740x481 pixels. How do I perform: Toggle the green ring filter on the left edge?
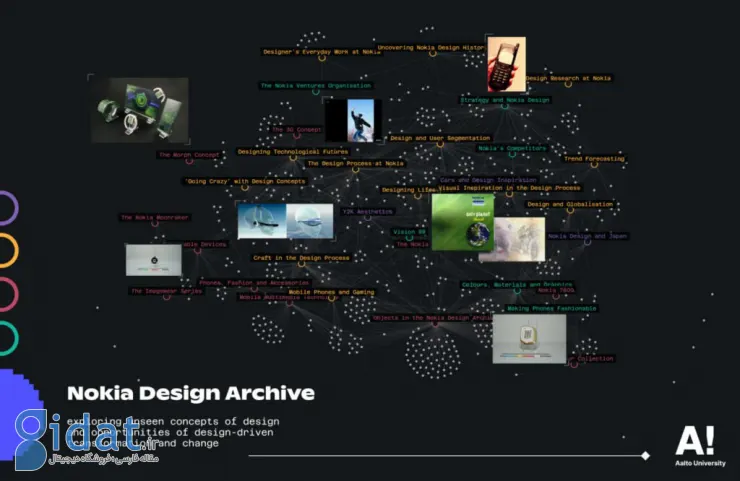pos(8,338)
